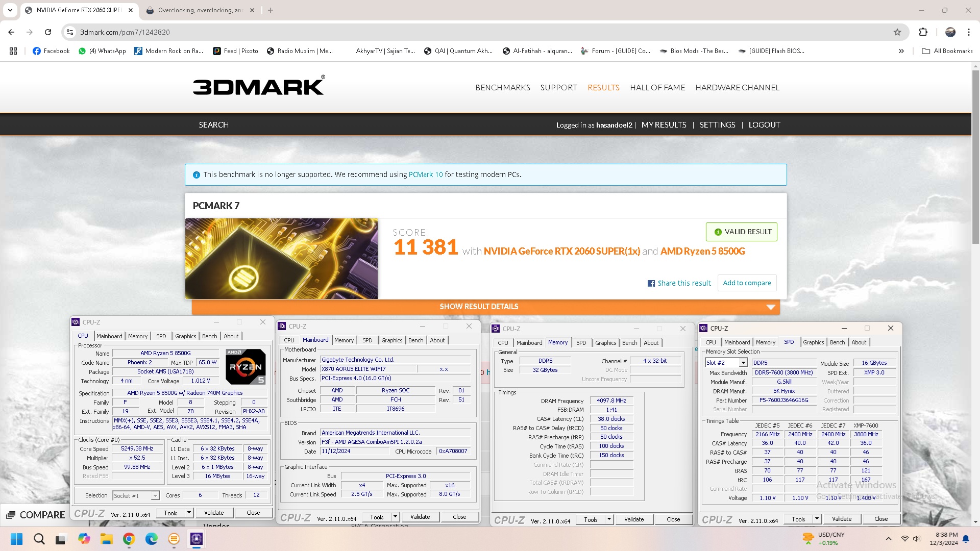980x551 pixels.
Task: Open HALL OF FAME
Action: click(x=657, y=88)
